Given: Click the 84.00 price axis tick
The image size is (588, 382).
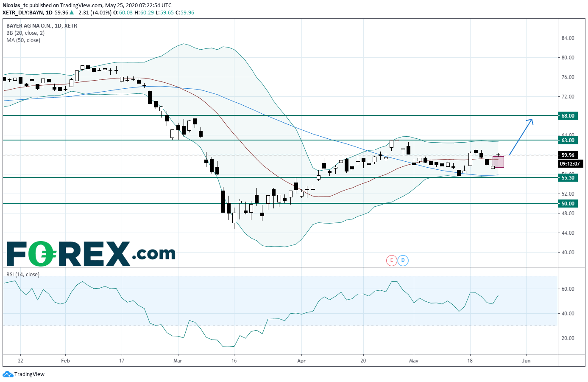Looking at the screenshot, I should (568, 38).
